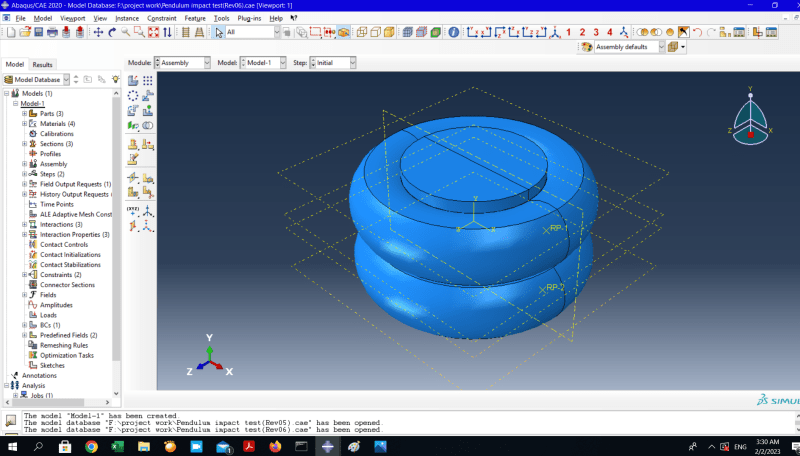Viewport: 800px width, 456px height.
Task: Click the Print icon
Action: click(52, 32)
